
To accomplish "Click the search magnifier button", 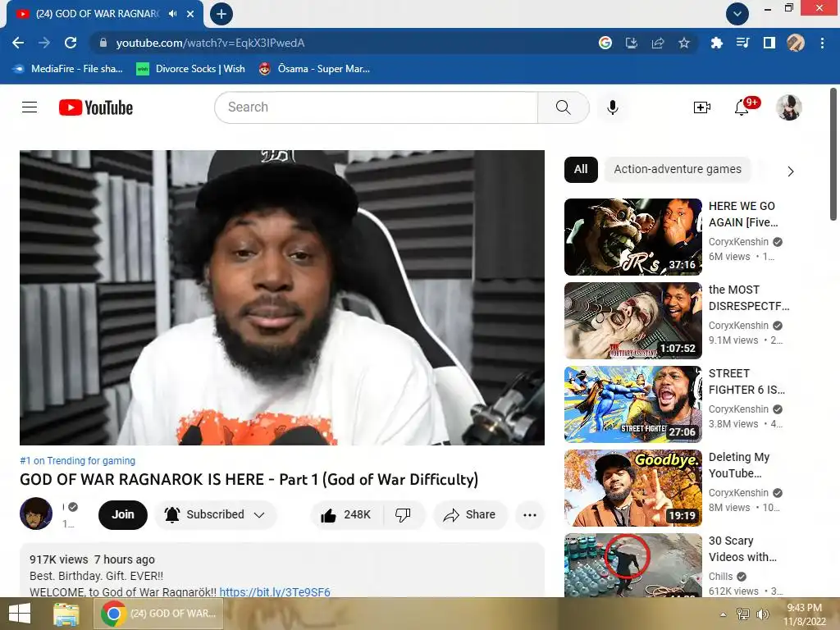I will point(563,107).
